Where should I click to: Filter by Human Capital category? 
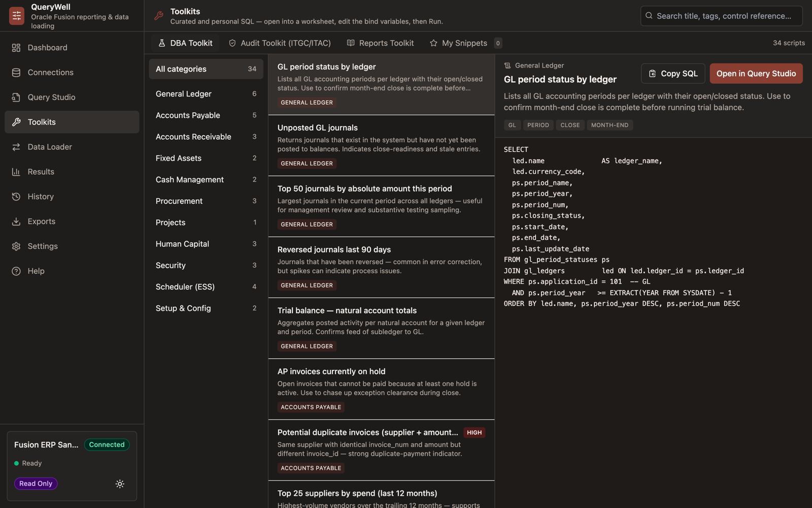(x=206, y=244)
